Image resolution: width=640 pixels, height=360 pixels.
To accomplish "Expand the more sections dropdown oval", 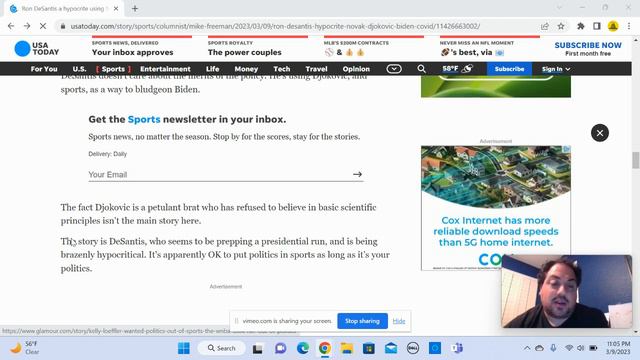I will tap(394, 69).
